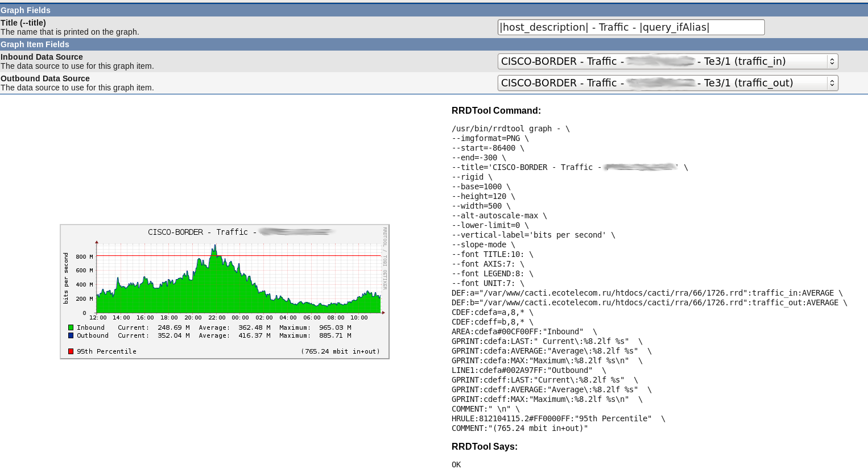Image resolution: width=868 pixels, height=473 pixels.
Task: Click 'GPRINT:cdeff:MAX' command line
Action: 547,399
